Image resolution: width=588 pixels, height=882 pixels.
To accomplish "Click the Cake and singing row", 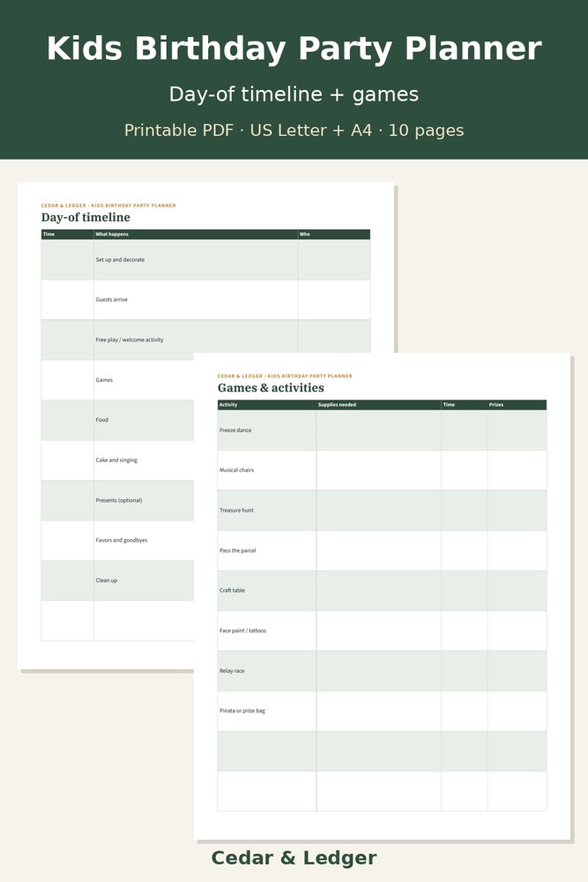I will [x=117, y=460].
